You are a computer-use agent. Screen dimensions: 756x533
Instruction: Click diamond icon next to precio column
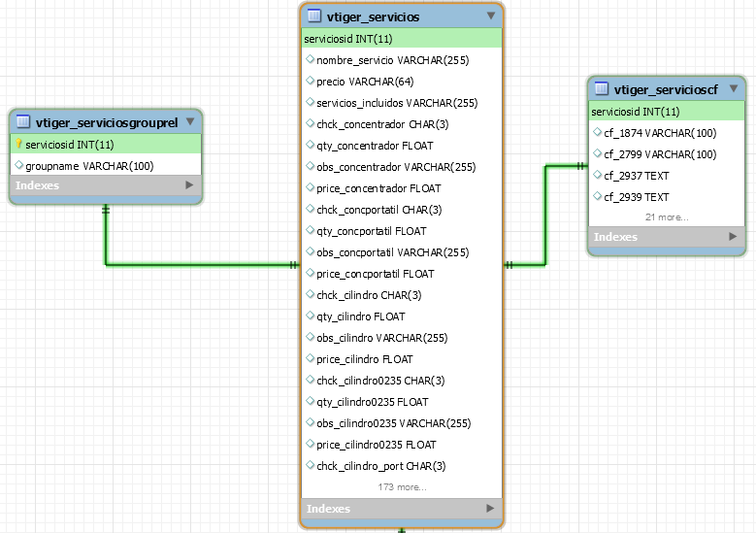(310, 81)
